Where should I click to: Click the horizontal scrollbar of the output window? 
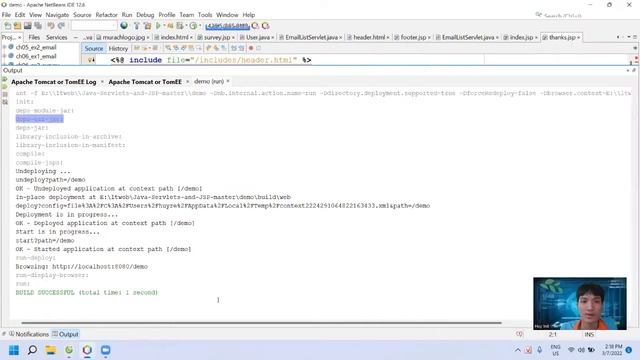[261, 323]
